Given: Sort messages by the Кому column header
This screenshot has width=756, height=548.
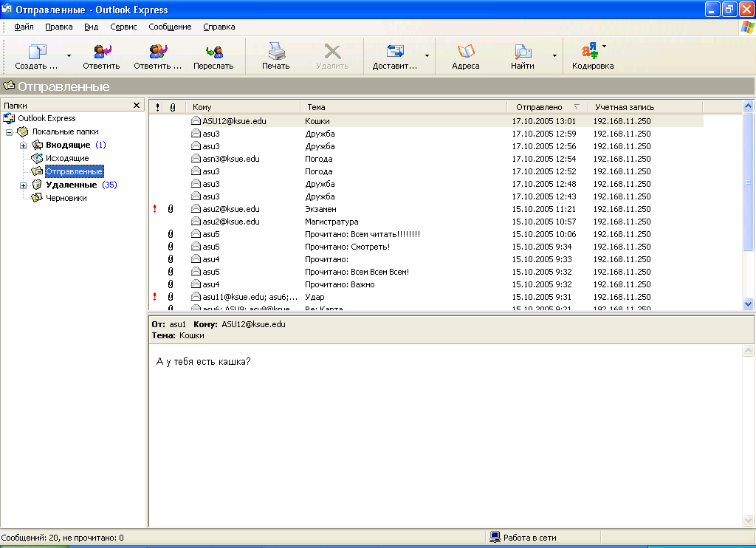Looking at the screenshot, I should point(243,107).
